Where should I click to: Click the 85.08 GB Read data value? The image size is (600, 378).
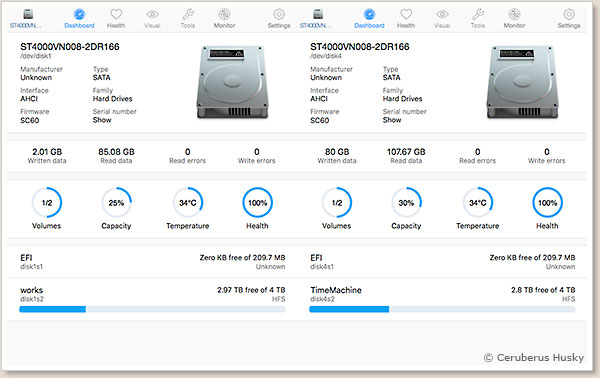pyautogui.click(x=116, y=152)
